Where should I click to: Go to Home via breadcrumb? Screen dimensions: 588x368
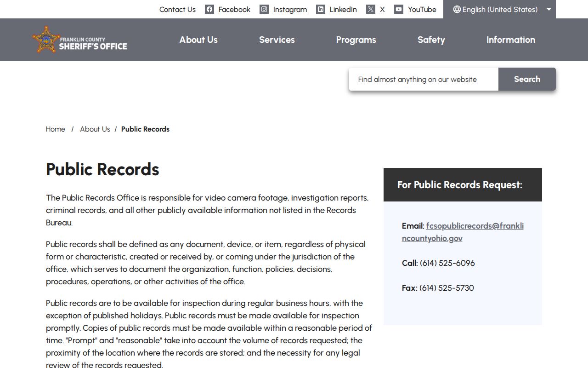[x=56, y=129]
